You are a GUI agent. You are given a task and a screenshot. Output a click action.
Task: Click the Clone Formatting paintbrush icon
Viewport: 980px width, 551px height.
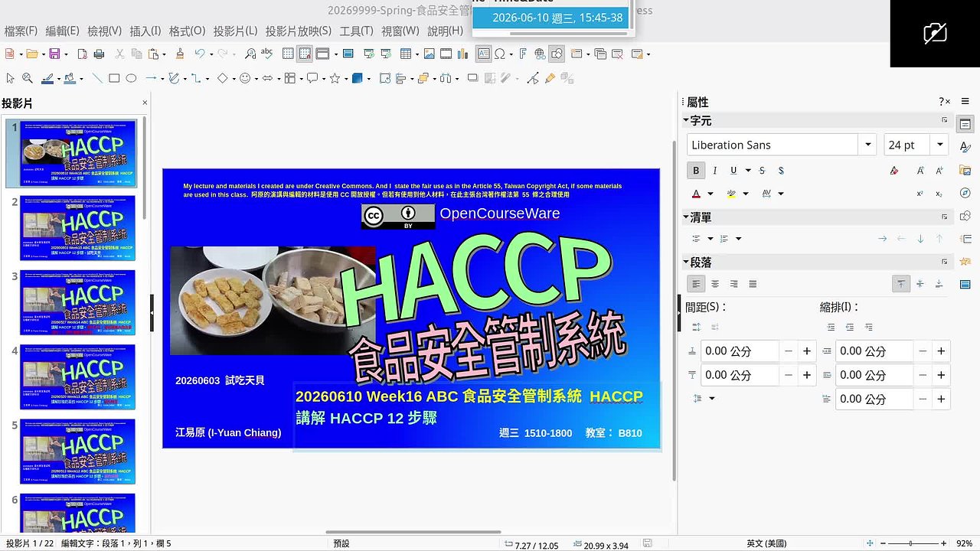point(180,54)
